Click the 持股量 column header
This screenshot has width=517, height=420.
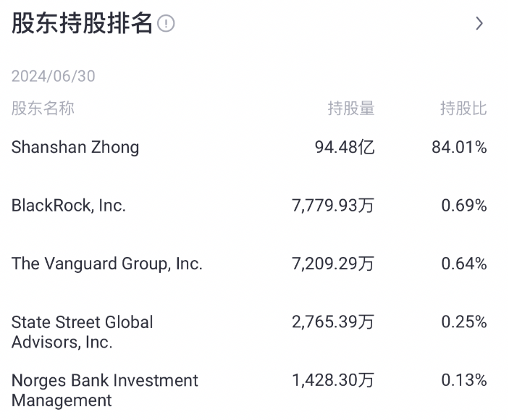pyautogui.click(x=350, y=109)
